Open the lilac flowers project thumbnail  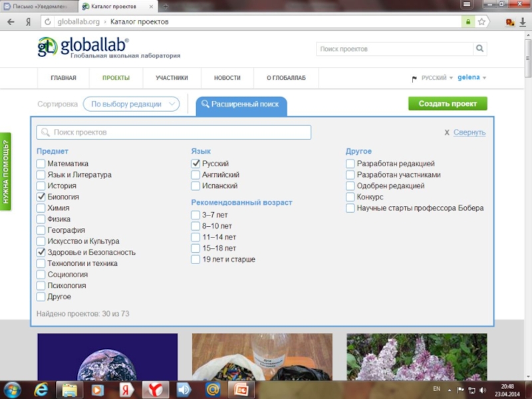click(x=417, y=357)
